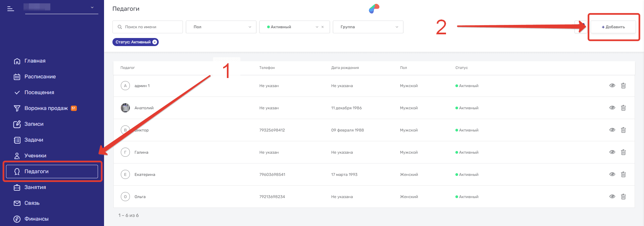The width and height of the screenshot is (644, 226).
Task: Go to Финансы section
Action: pos(36,219)
